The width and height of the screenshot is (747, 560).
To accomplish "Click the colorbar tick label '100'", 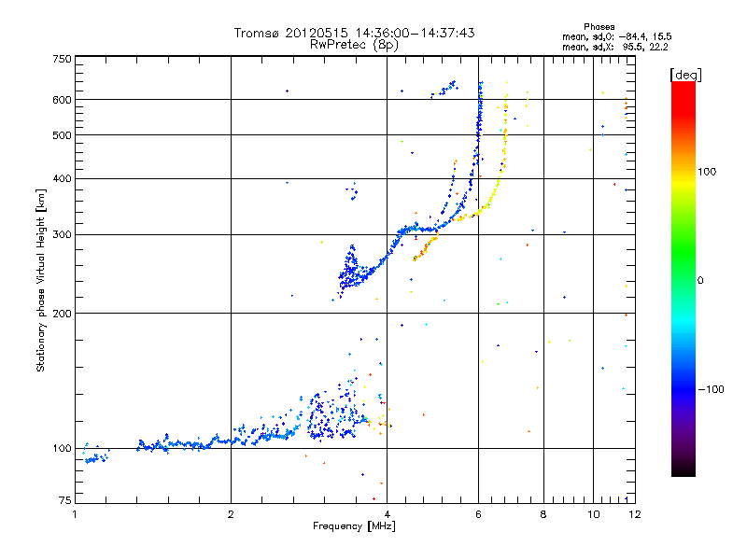I will click(x=707, y=172).
